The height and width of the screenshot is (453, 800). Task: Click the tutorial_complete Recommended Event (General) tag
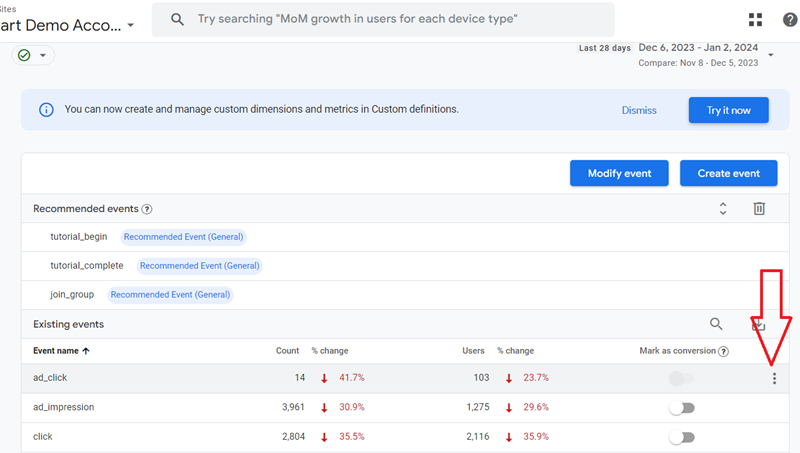click(199, 266)
